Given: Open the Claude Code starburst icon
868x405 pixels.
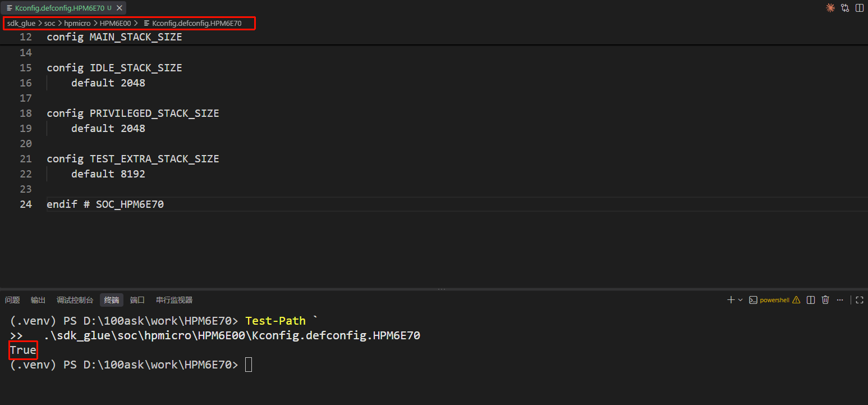Looking at the screenshot, I should click(x=830, y=8).
